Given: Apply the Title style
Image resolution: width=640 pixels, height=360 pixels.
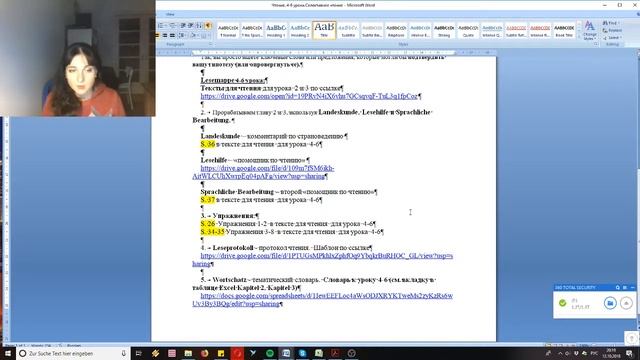Looking at the screenshot, I should [324, 31].
